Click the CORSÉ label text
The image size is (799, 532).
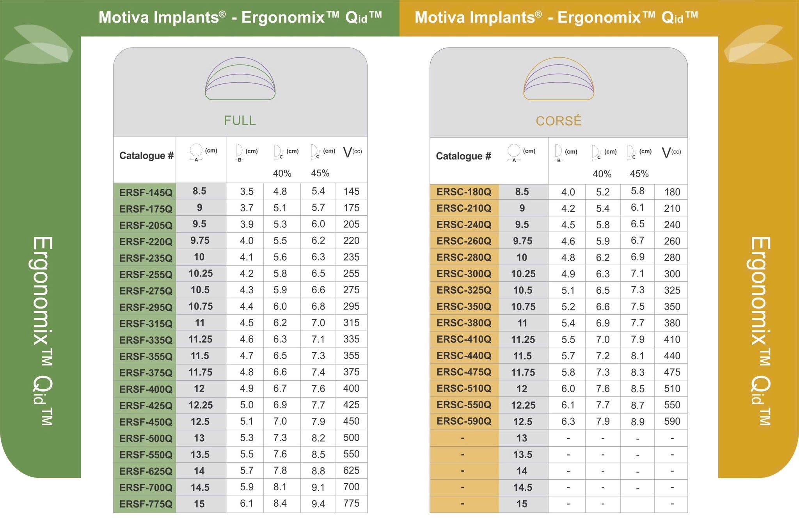pos(559,121)
